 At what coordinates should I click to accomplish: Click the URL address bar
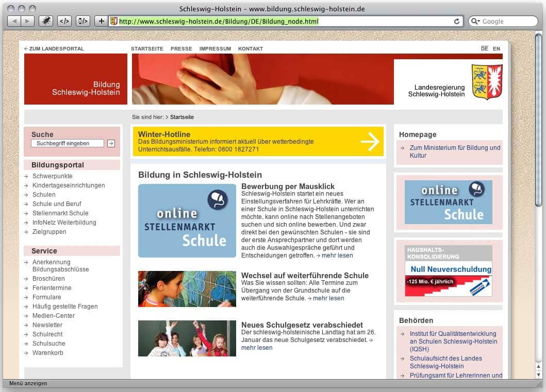pyautogui.click(x=284, y=22)
